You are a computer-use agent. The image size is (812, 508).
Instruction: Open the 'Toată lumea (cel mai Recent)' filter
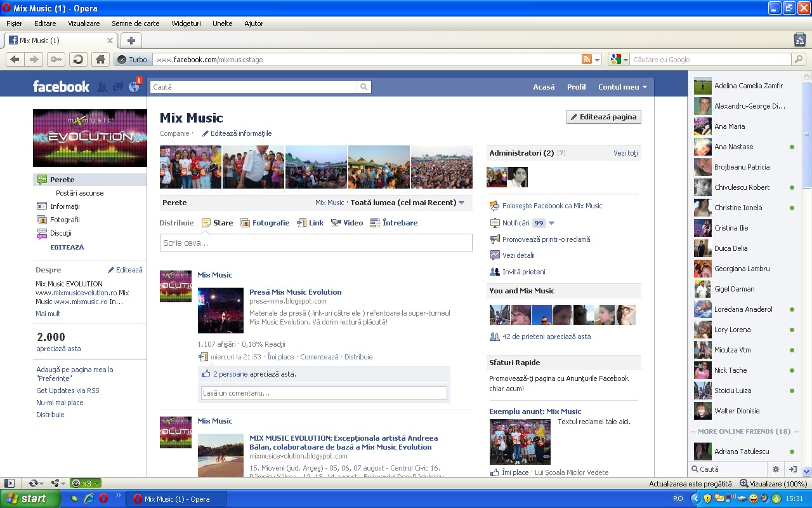click(407, 203)
